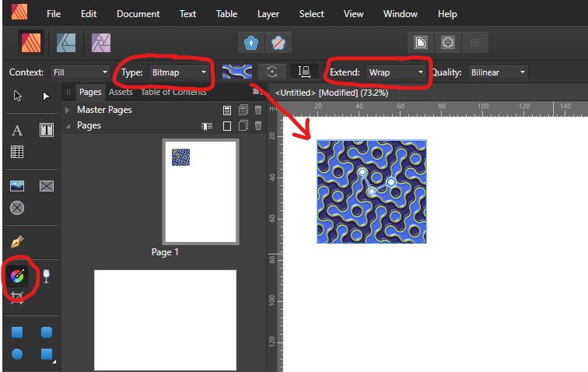Select the Rounded Rectangle tool
The height and width of the screenshot is (372, 588).
[x=47, y=332]
